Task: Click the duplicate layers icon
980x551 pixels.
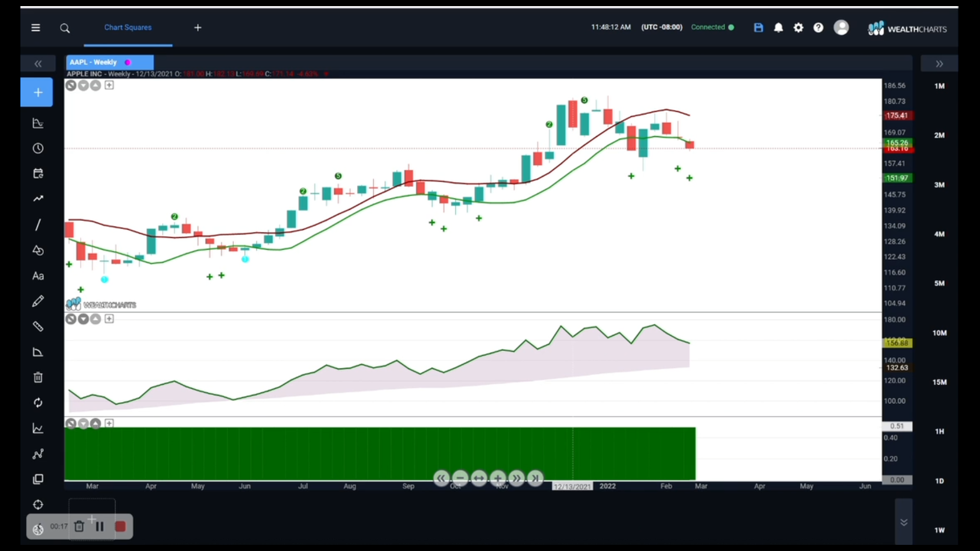Action: (x=38, y=480)
